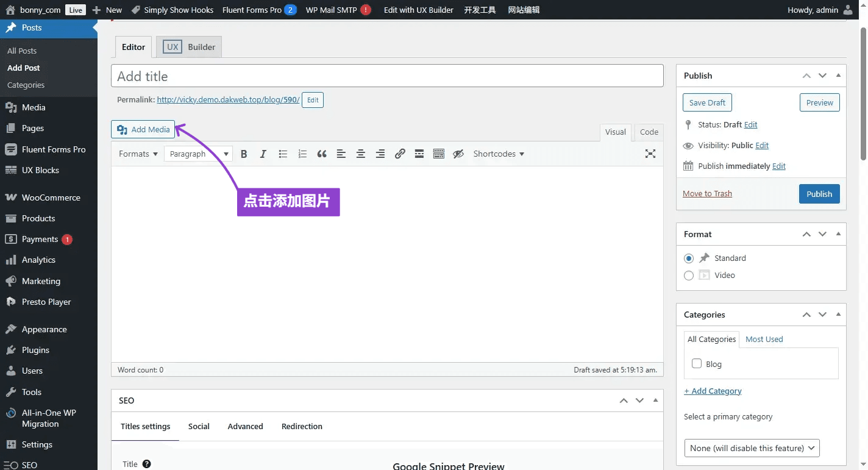
Task: Open the Most Used categories tab
Action: point(764,340)
